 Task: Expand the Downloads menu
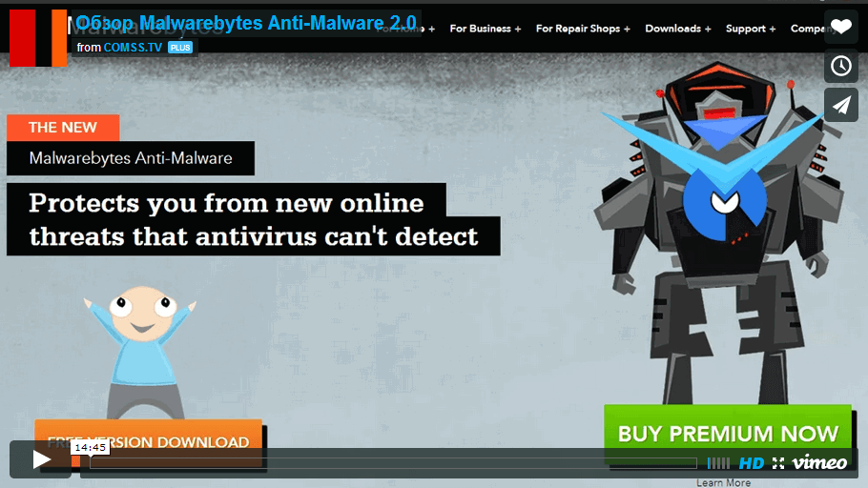[x=677, y=29]
